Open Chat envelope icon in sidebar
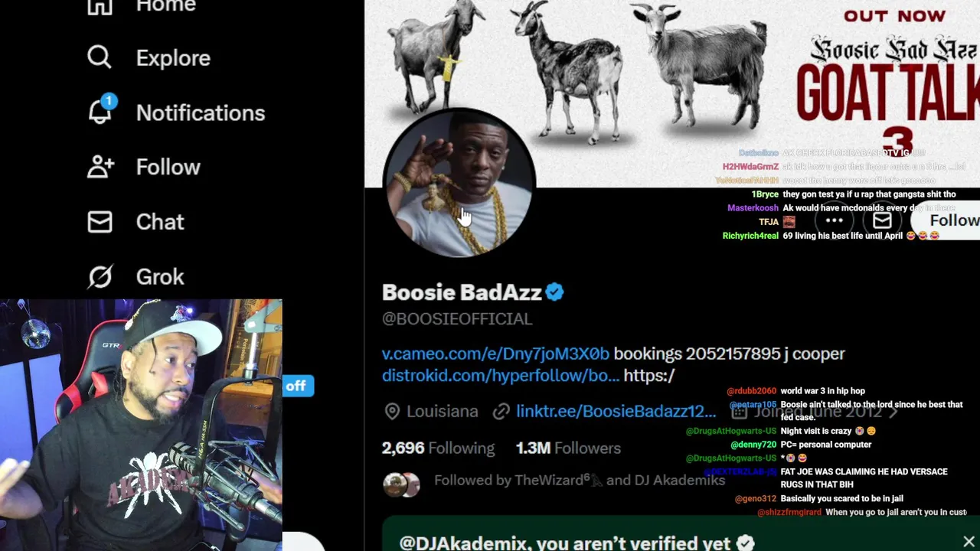Viewport: 980px width, 551px height. point(100,222)
